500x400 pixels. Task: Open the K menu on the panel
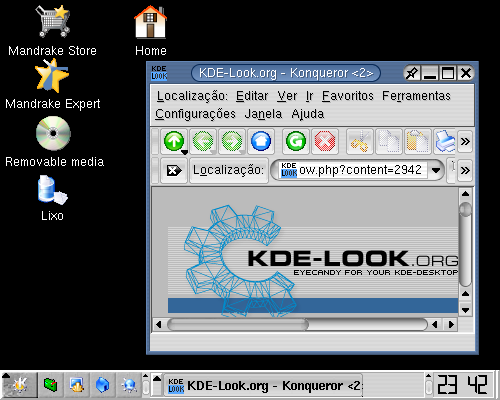pos(20,385)
